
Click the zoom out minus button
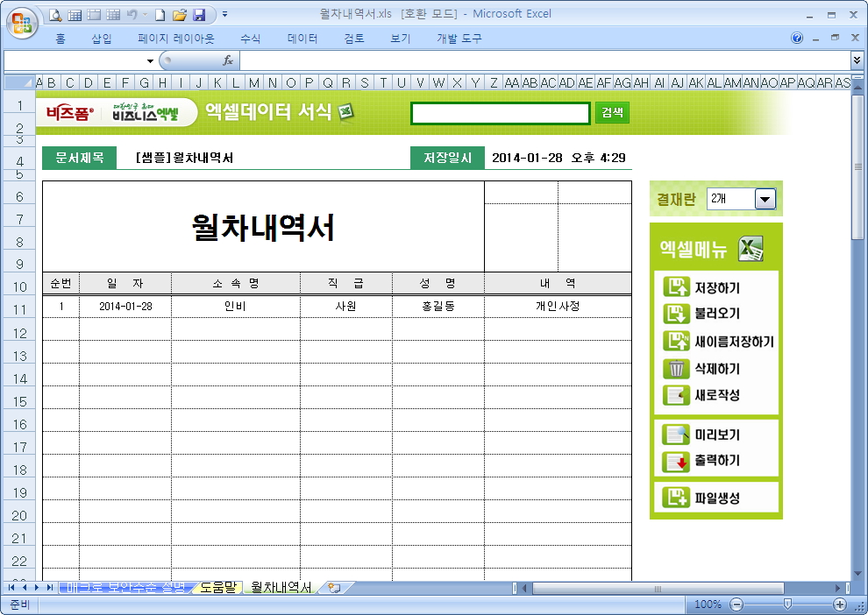coord(736,604)
